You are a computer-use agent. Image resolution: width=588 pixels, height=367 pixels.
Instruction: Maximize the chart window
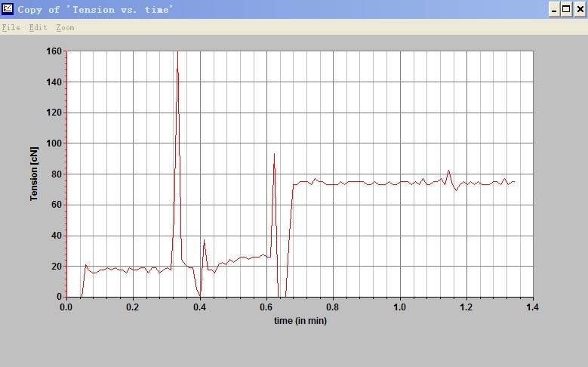pos(566,9)
